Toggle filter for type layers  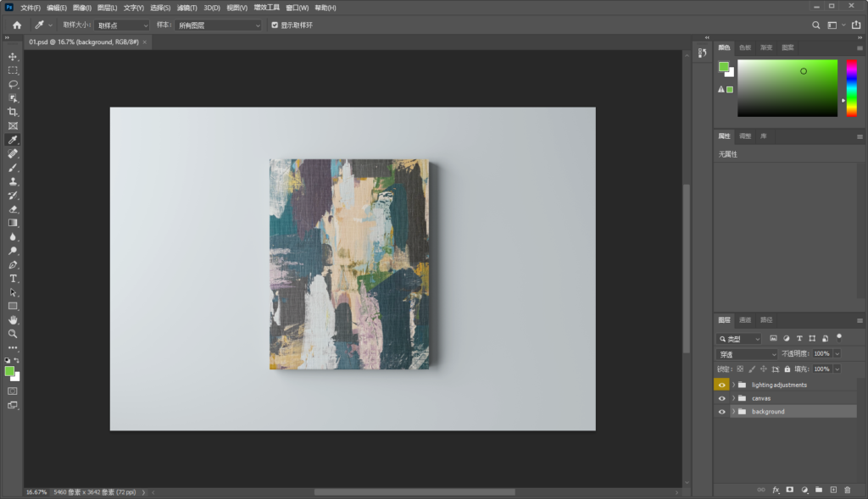[799, 339]
